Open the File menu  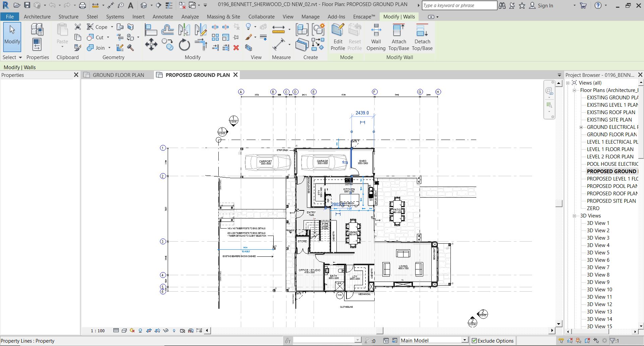coord(10,16)
